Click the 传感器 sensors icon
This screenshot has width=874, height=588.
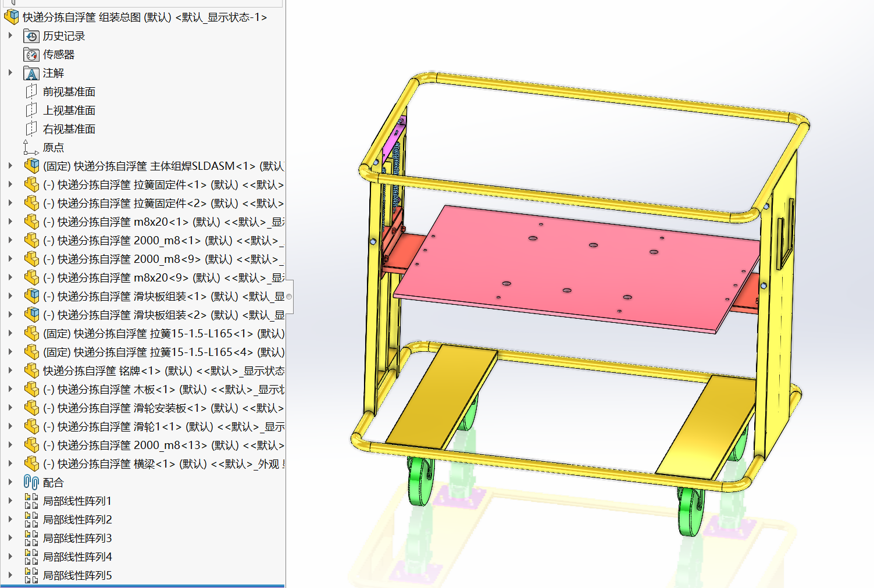(x=31, y=55)
